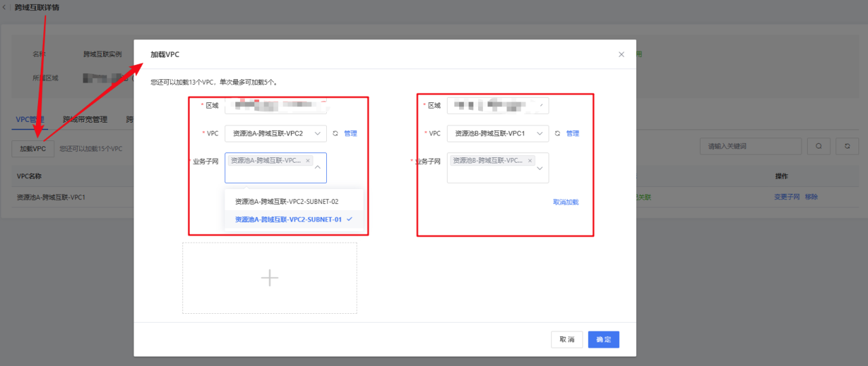This screenshot has height=366, width=868.
Task: Open the 资源池B-跨域互联-VPC1 VPC dropdown
Action: 498,134
